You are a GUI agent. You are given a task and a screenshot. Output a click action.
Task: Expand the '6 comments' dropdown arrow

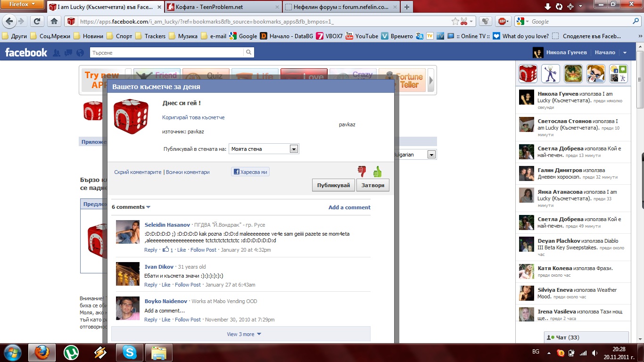(149, 207)
